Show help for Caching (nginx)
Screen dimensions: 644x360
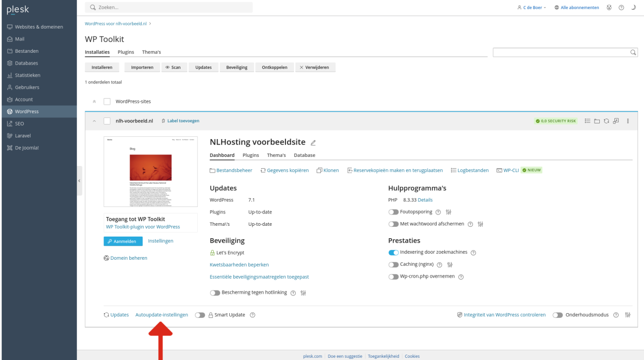tap(439, 265)
